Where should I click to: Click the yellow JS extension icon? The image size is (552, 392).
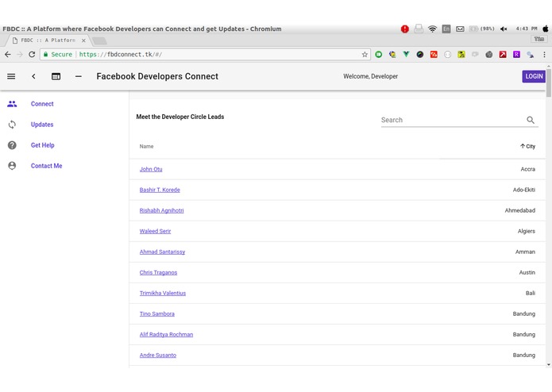[461, 55]
